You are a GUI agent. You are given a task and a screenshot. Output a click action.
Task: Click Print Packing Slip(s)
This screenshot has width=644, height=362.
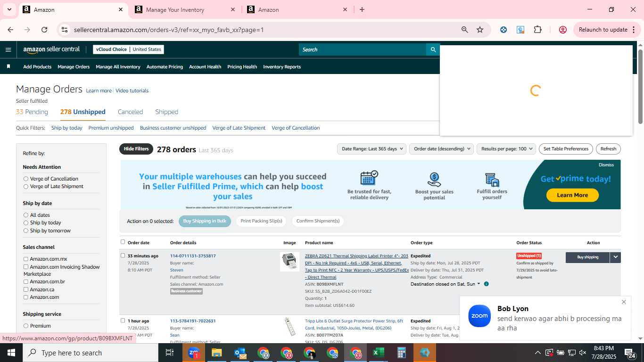point(261,221)
